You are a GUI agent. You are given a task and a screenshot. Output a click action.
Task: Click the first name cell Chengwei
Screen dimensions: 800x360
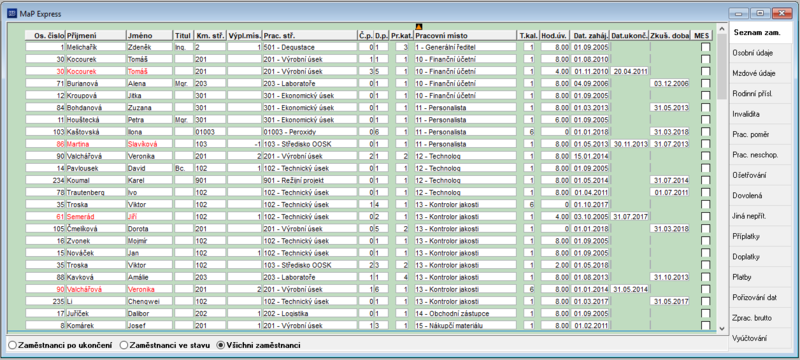[149, 301]
